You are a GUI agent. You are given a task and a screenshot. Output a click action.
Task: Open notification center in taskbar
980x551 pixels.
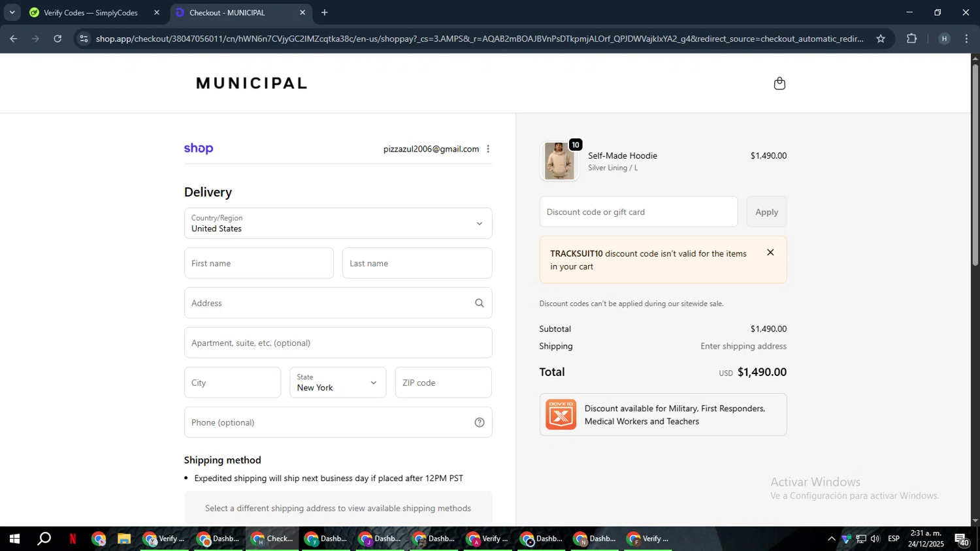(962, 539)
